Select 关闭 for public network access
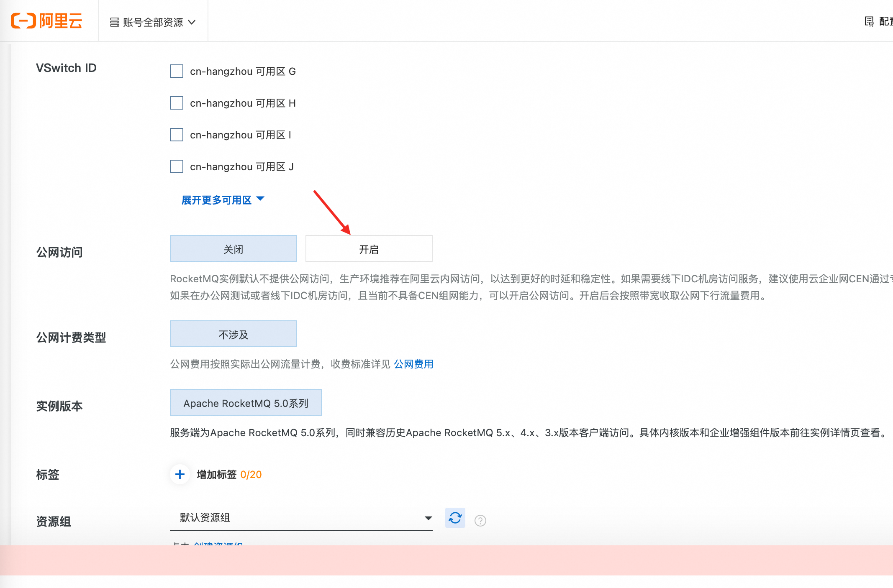 tap(233, 249)
